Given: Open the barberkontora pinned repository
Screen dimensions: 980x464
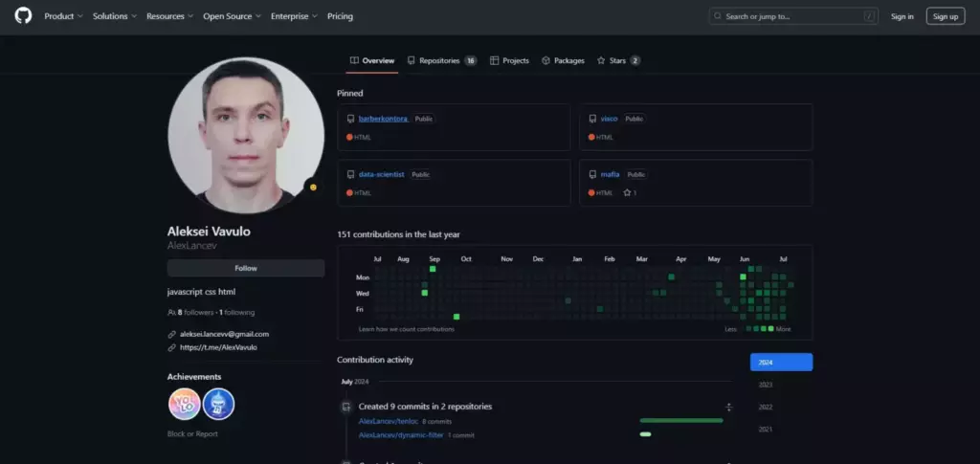Looking at the screenshot, I should coord(383,119).
